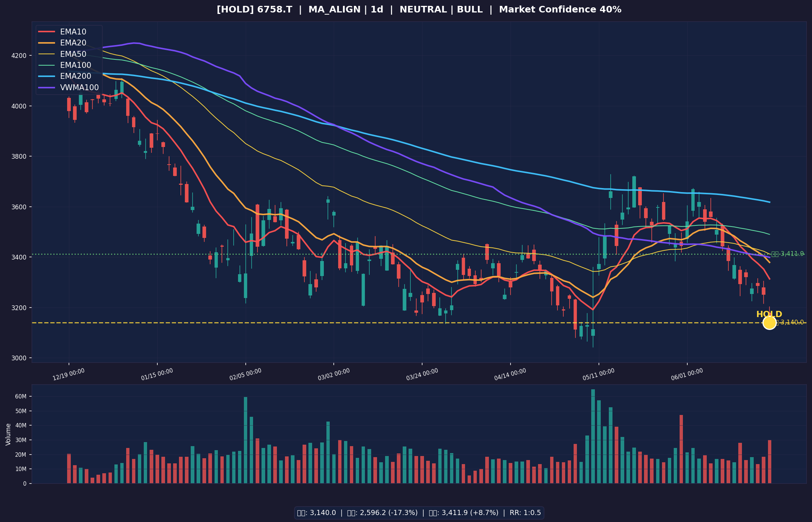The image size is (812, 522).
Task: Click the 02/05 00:00 date label
Action: pyautogui.click(x=245, y=375)
